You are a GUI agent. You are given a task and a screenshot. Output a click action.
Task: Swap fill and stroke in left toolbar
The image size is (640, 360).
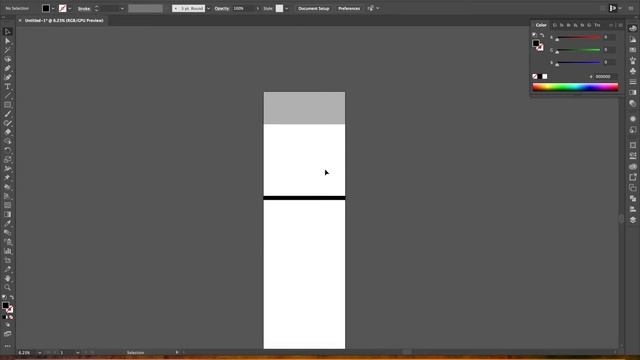coord(12,298)
